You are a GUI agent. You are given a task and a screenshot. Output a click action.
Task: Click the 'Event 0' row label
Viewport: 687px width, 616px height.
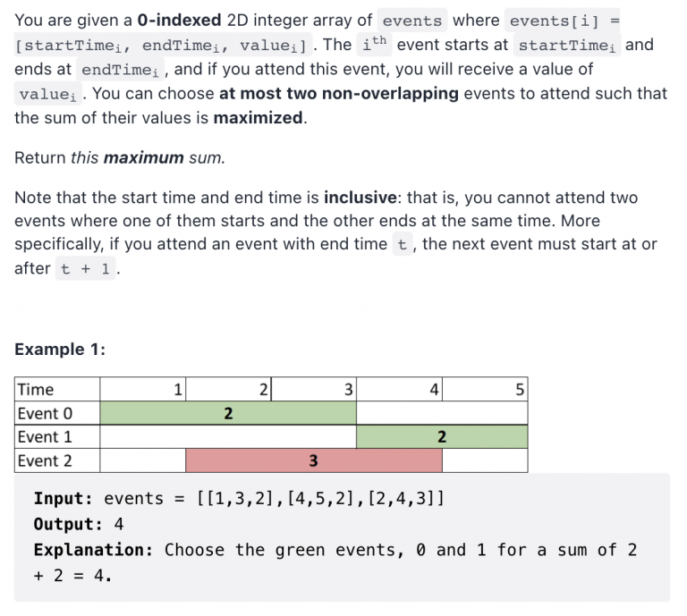pos(57,413)
